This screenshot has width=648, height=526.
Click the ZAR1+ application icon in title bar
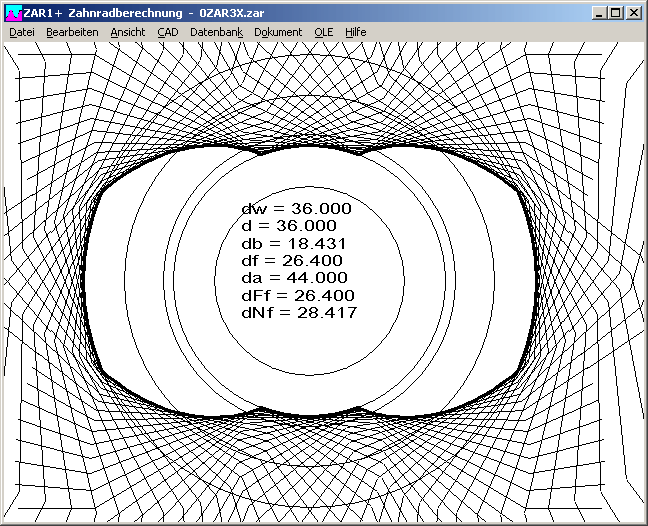click(x=12, y=13)
